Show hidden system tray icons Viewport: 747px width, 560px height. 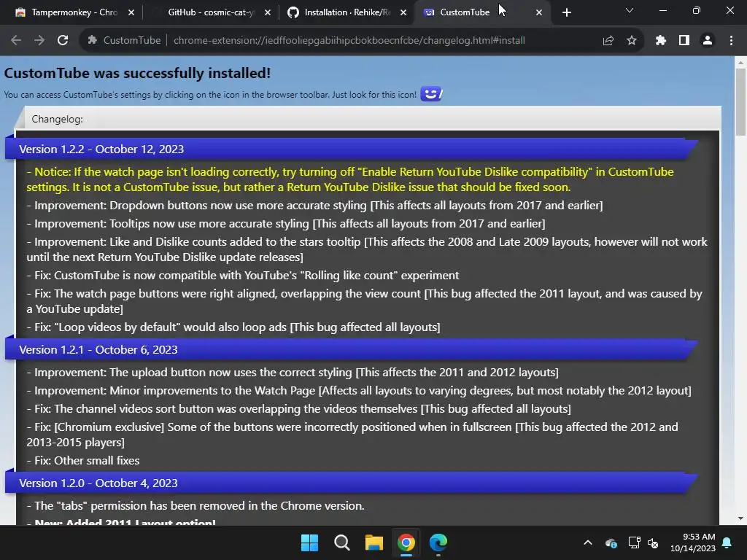coord(588,542)
